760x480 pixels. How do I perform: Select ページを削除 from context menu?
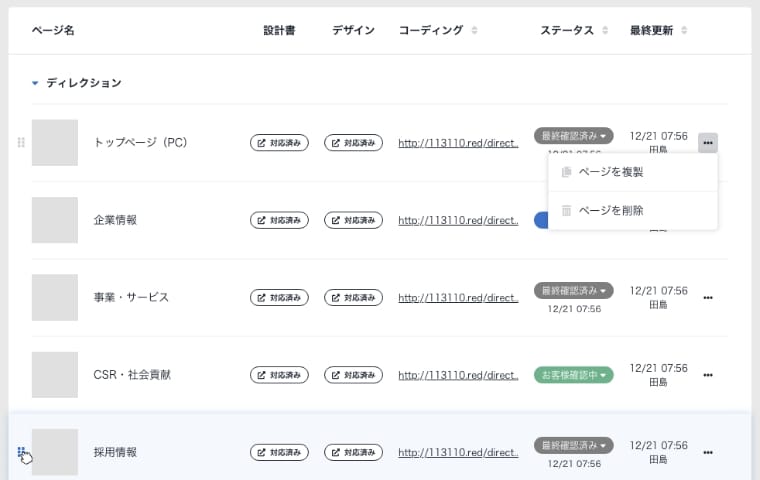610,210
